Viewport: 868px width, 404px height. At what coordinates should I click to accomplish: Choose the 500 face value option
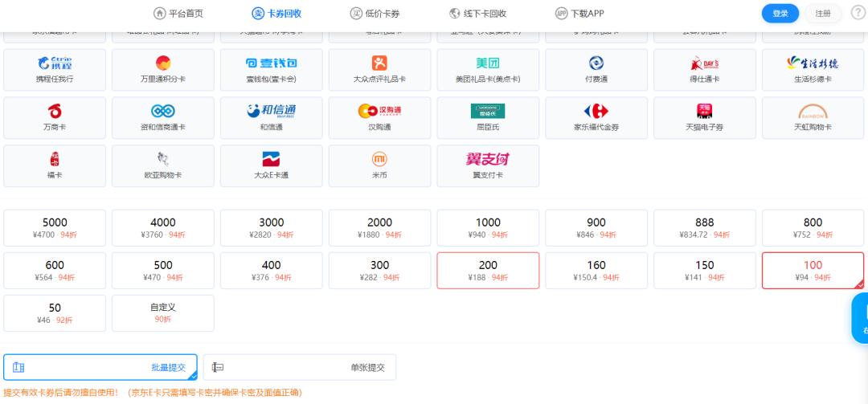pos(162,271)
